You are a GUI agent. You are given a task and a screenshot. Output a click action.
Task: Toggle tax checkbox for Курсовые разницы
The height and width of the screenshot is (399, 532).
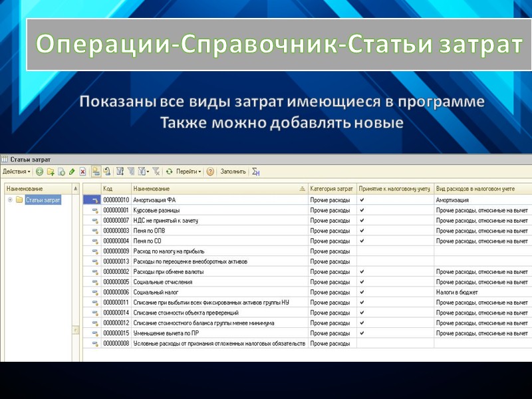pyautogui.click(x=362, y=210)
